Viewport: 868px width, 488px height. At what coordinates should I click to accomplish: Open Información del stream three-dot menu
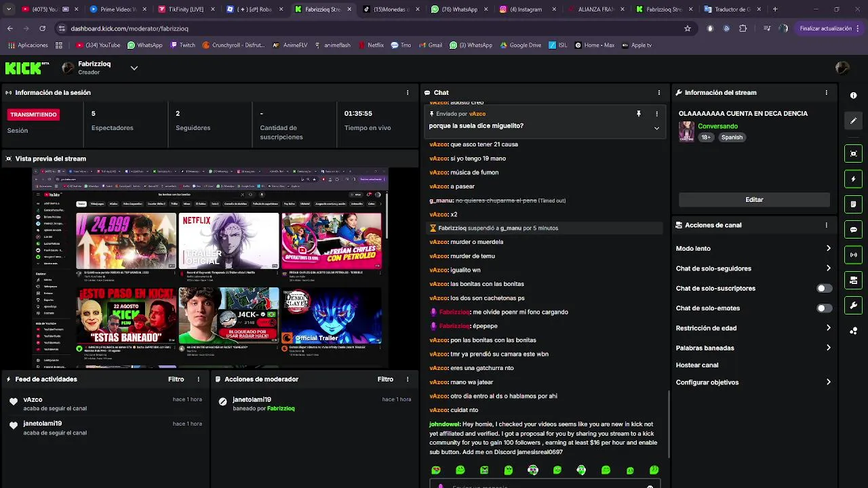click(x=826, y=93)
